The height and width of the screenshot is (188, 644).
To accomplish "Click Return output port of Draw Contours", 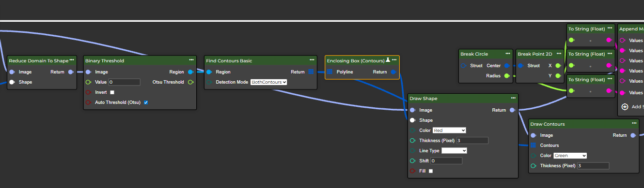I will [x=633, y=135].
